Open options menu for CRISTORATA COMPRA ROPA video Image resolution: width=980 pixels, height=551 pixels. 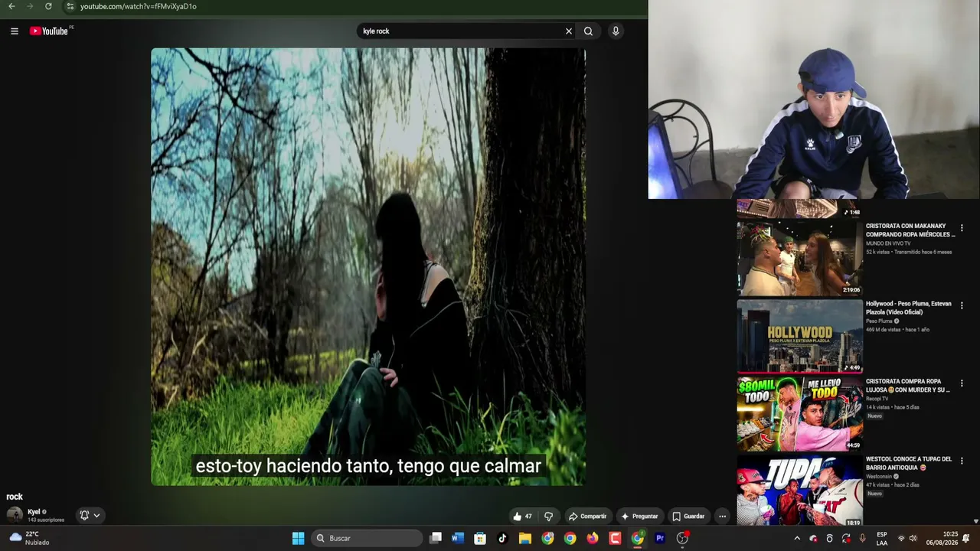(962, 383)
